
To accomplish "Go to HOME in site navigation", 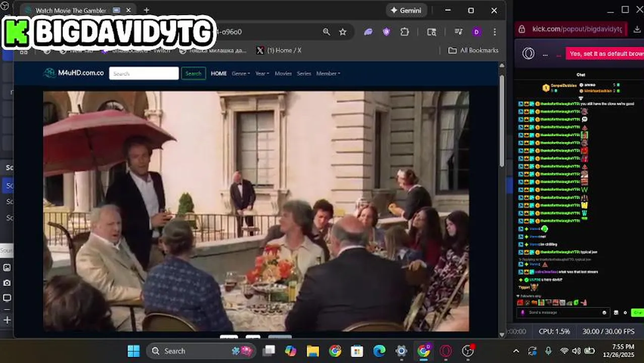I will [x=219, y=73].
